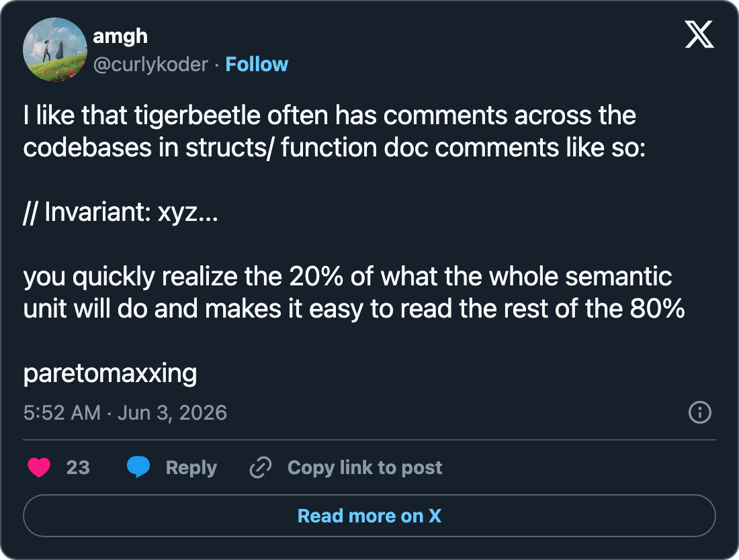Follow @curlykoder
This screenshot has width=739, height=560.
pos(257,64)
